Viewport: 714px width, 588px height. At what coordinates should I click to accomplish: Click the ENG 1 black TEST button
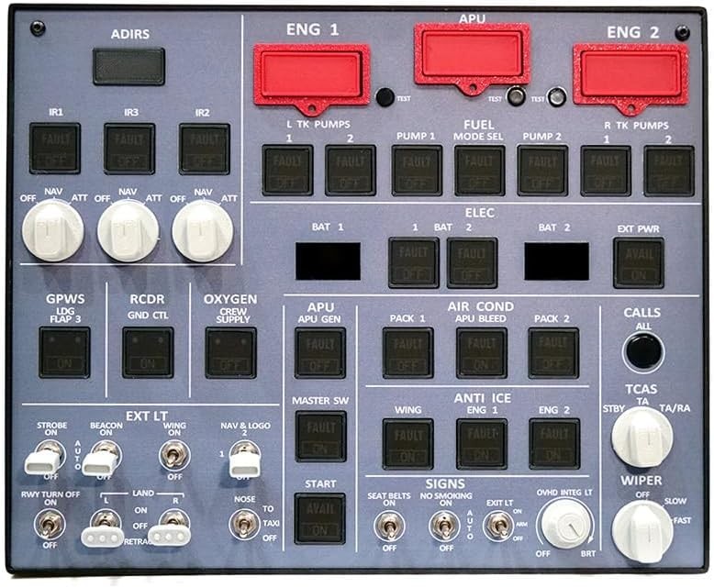(x=385, y=97)
